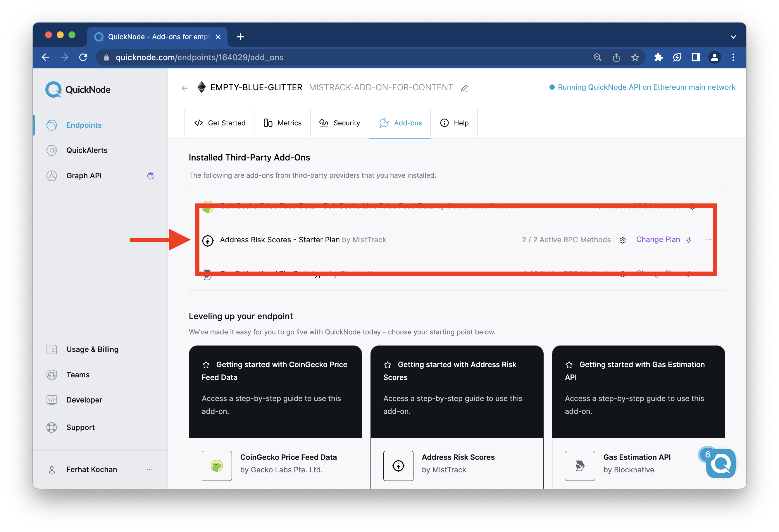Open the browser extensions puzzle icon
The image size is (779, 532).
(658, 57)
